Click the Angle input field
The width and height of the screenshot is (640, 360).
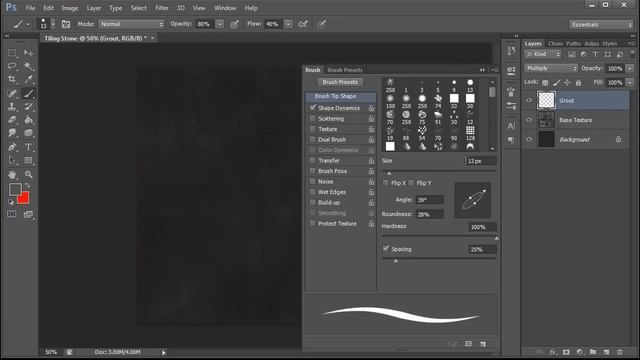coord(429,200)
